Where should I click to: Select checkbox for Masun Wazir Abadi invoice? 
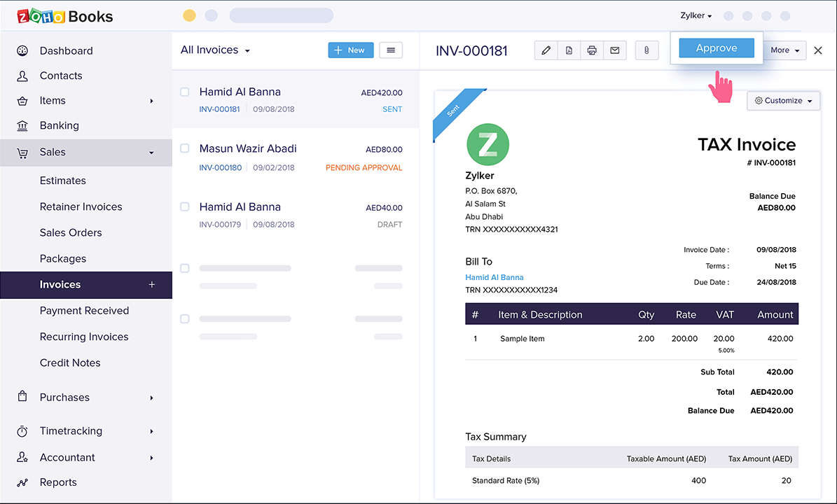point(185,148)
